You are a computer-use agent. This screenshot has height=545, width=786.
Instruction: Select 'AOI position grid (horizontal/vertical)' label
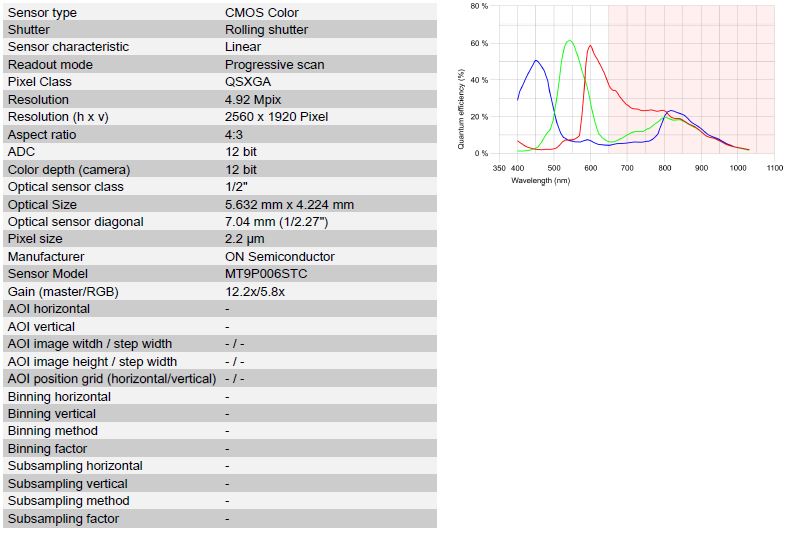click(112, 379)
